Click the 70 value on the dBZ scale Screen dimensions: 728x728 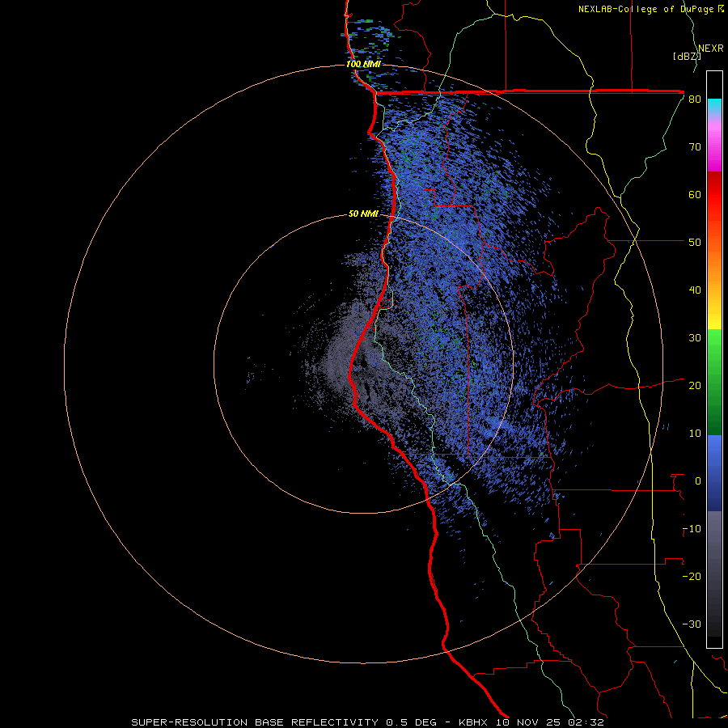[695, 147]
